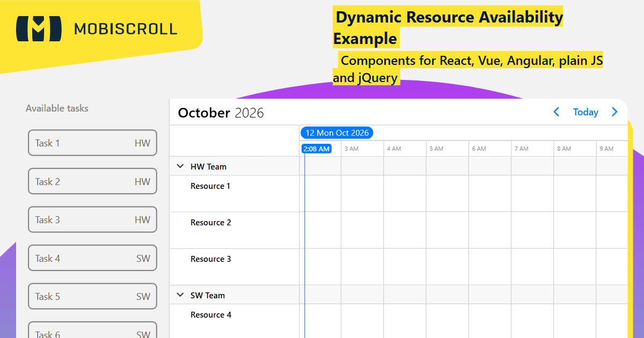Select the Task 1 HW card
This screenshot has width=644, height=338.
[92, 143]
